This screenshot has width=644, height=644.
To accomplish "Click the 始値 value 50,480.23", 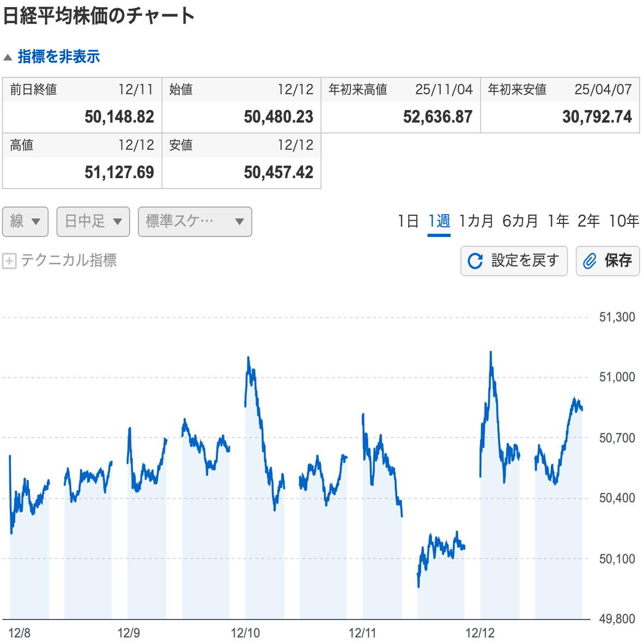I will click(278, 117).
